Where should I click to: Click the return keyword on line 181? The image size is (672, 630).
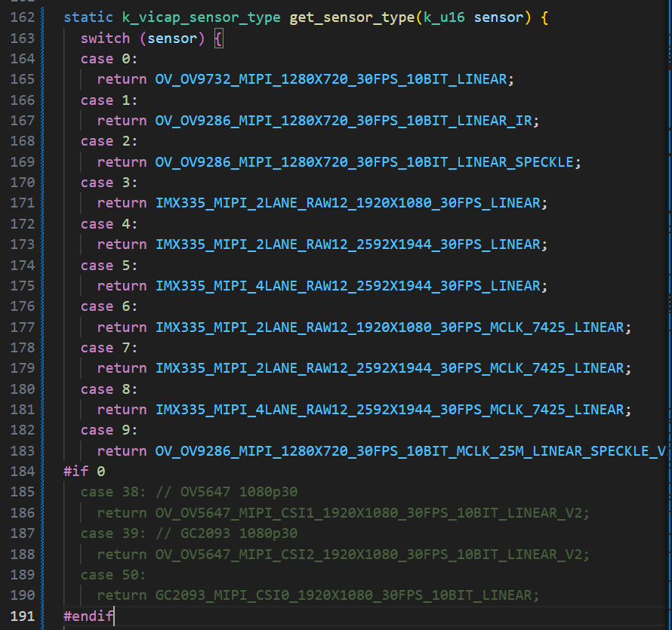click(x=122, y=410)
